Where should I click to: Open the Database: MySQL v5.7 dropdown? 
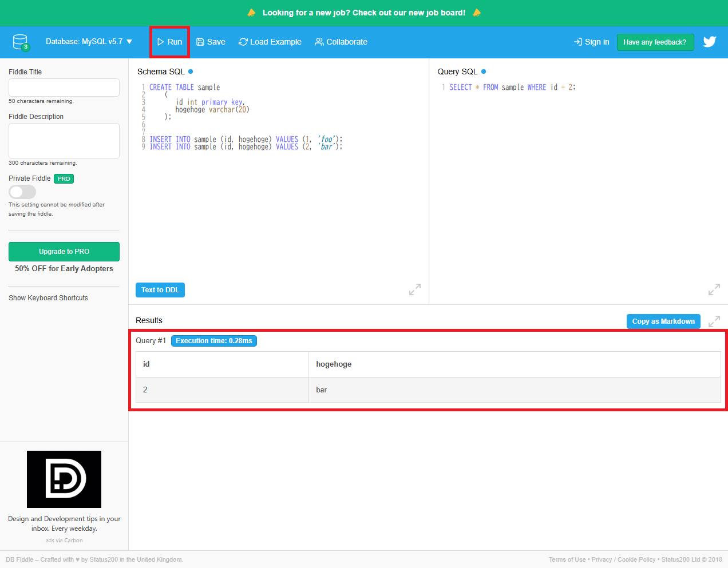click(89, 42)
